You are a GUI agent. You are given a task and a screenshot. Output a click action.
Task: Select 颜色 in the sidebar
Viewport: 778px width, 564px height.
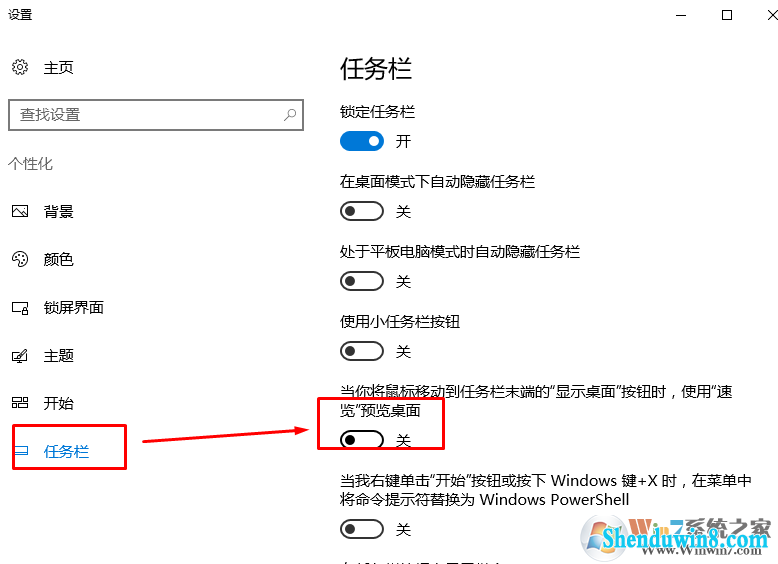(x=59, y=259)
